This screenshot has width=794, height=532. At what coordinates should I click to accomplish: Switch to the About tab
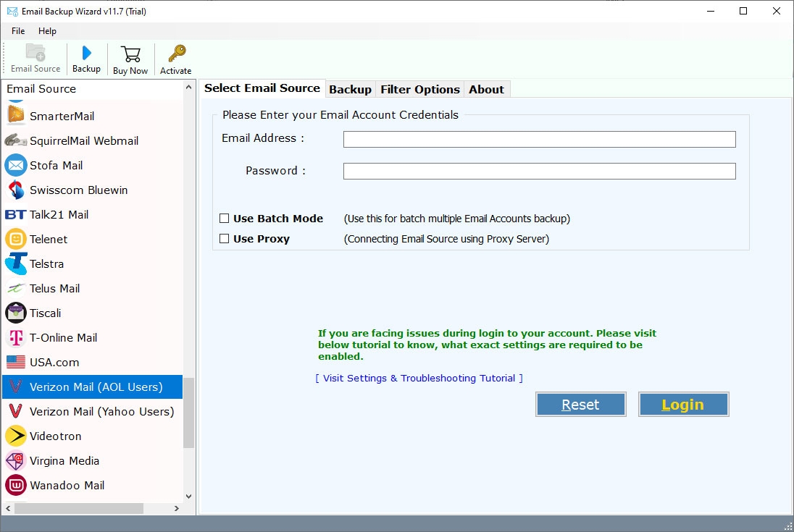[x=486, y=90]
